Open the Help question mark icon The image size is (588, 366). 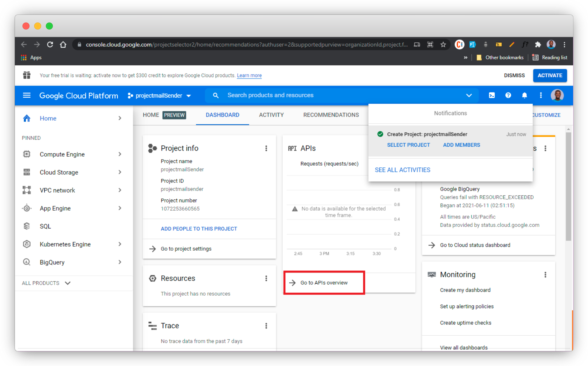(508, 96)
